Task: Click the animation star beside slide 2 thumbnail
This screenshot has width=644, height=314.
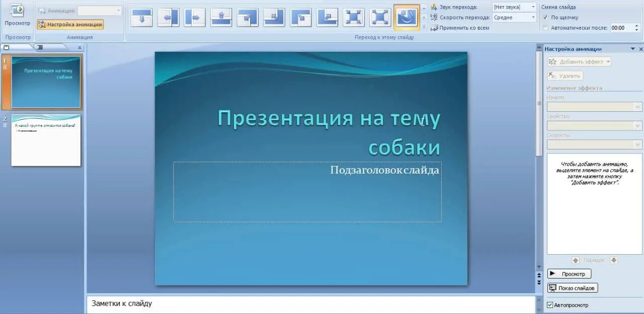Action: pyautogui.click(x=5, y=125)
